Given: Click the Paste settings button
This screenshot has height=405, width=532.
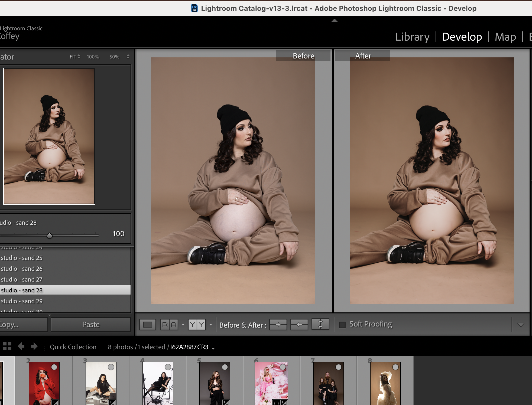Looking at the screenshot, I should pyautogui.click(x=91, y=325).
